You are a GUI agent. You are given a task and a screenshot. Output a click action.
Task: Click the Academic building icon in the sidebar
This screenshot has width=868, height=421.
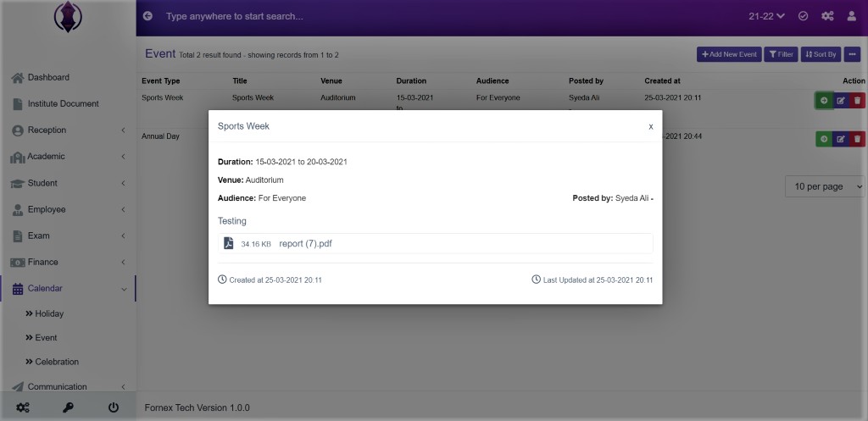tap(18, 157)
